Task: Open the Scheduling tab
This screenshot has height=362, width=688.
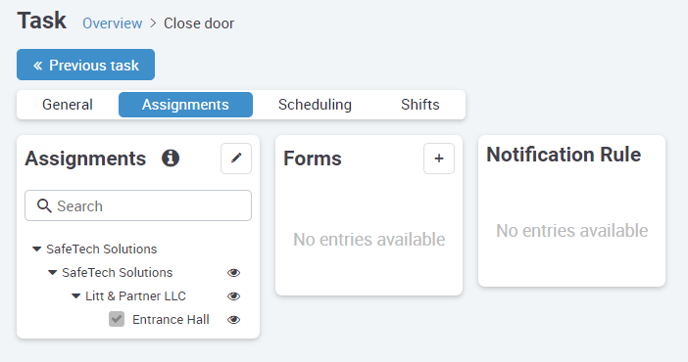Action: [x=315, y=104]
